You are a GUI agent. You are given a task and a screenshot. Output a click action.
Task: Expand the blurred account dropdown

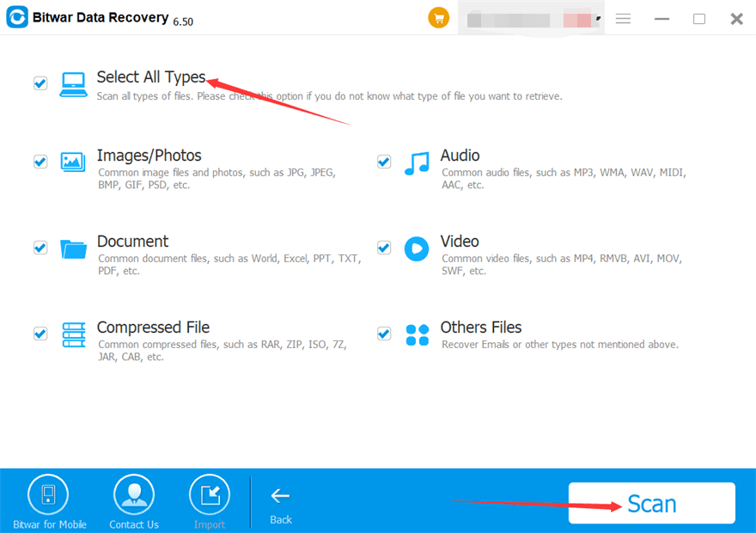pyautogui.click(x=531, y=20)
